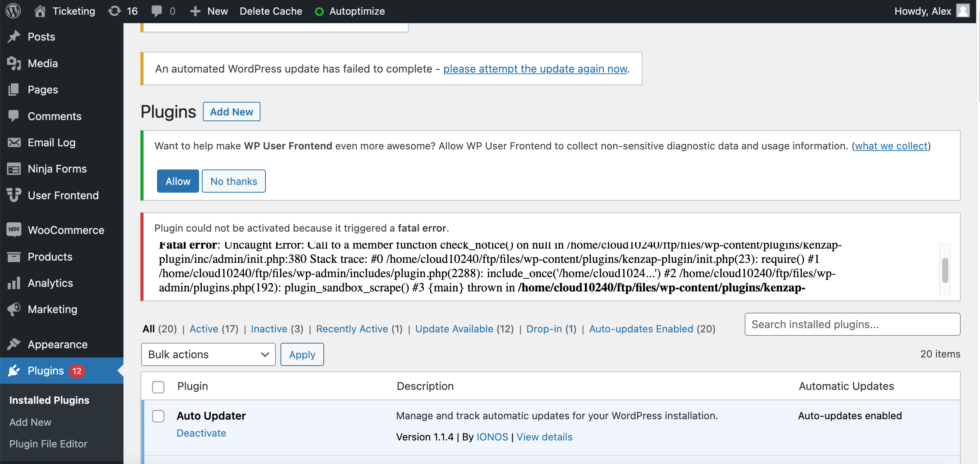Image resolution: width=980 pixels, height=464 pixels.
Task: Filter plugins by Drop-in
Action: (x=551, y=329)
